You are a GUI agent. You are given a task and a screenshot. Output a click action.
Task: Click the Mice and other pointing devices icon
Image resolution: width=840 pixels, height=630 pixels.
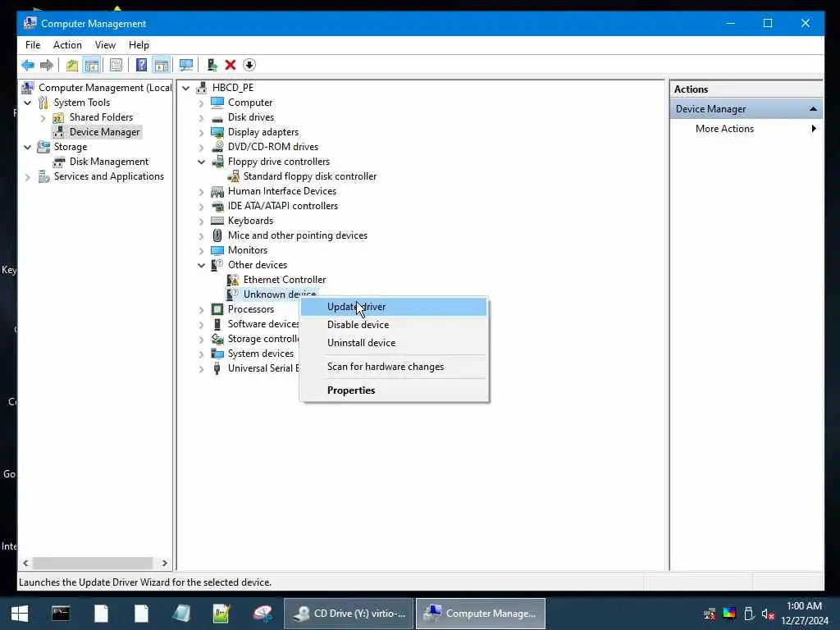coord(217,235)
